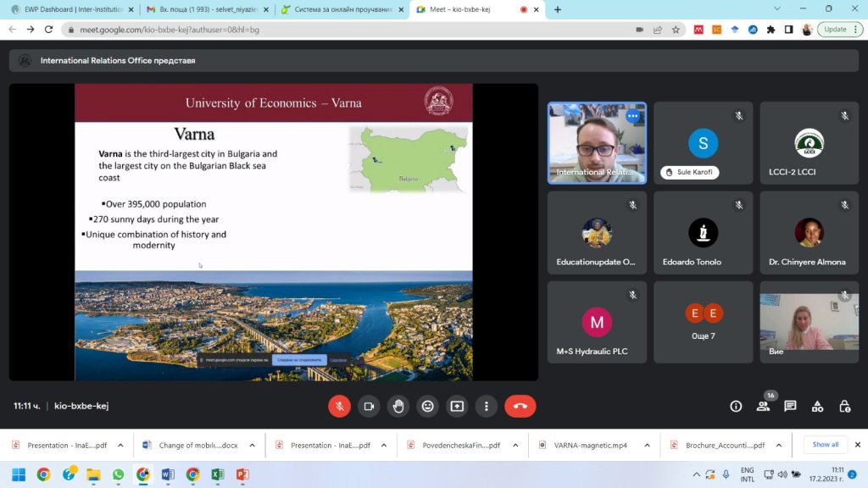Screen dimensions: 868x488
Task: Click the Chrome Update button
Action: click(840, 30)
